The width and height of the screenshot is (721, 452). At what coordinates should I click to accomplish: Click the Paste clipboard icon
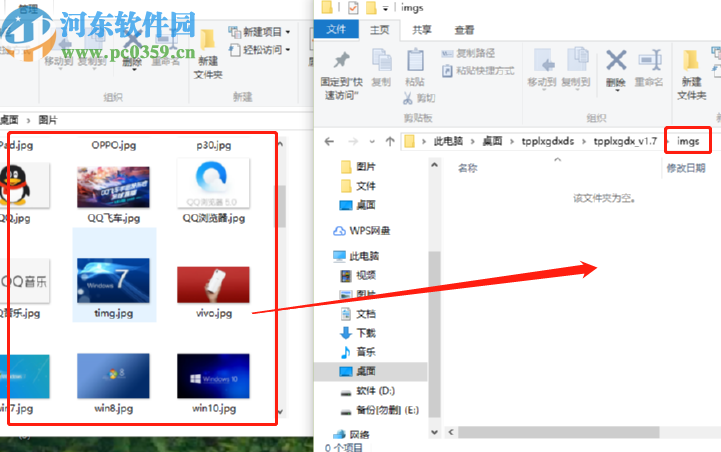click(415, 61)
